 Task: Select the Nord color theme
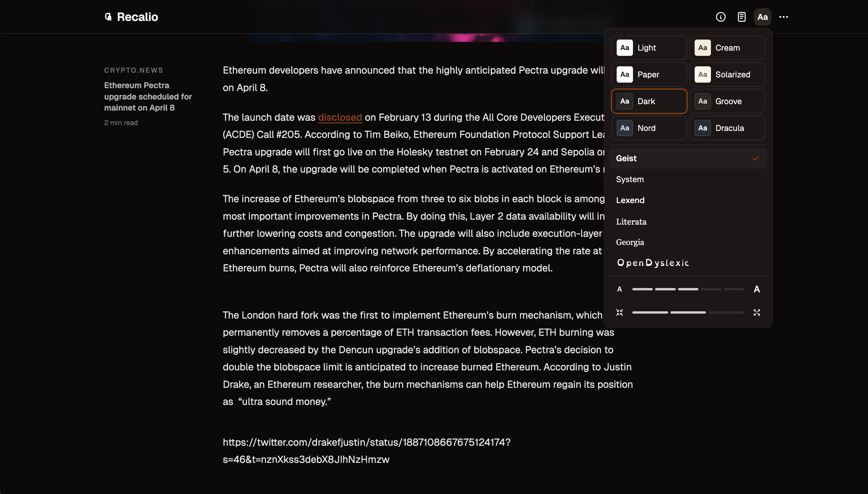pos(648,128)
